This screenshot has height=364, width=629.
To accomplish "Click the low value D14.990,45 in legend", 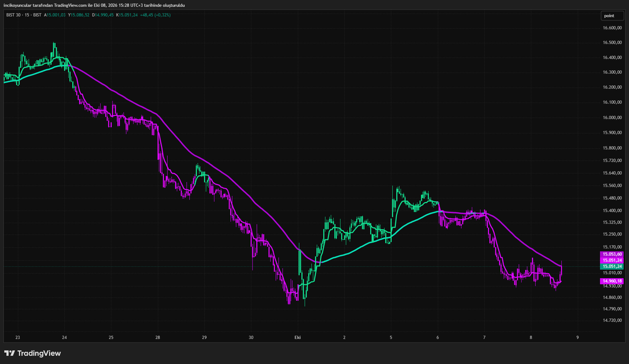I will [x=103, y=15].
